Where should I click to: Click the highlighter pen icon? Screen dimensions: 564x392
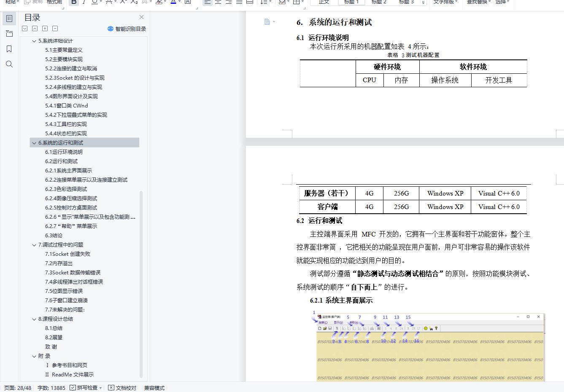tap(159, 2)
